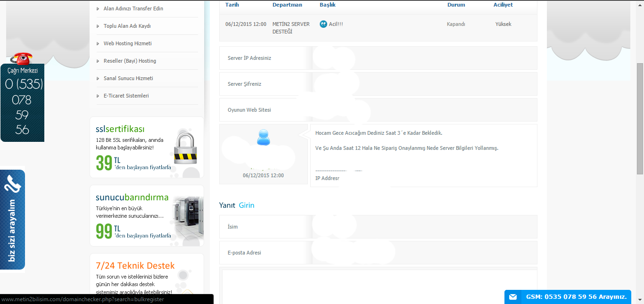Click the quote icon beside 'Acil!!!'
This screenshot has height=304, width=644.
(x=323, y=24)
